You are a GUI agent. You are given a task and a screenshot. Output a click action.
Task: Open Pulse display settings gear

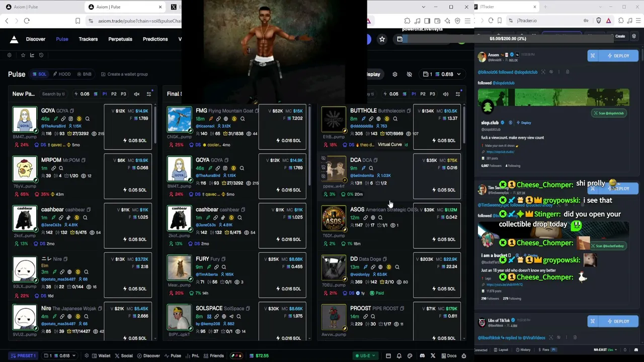395,74
